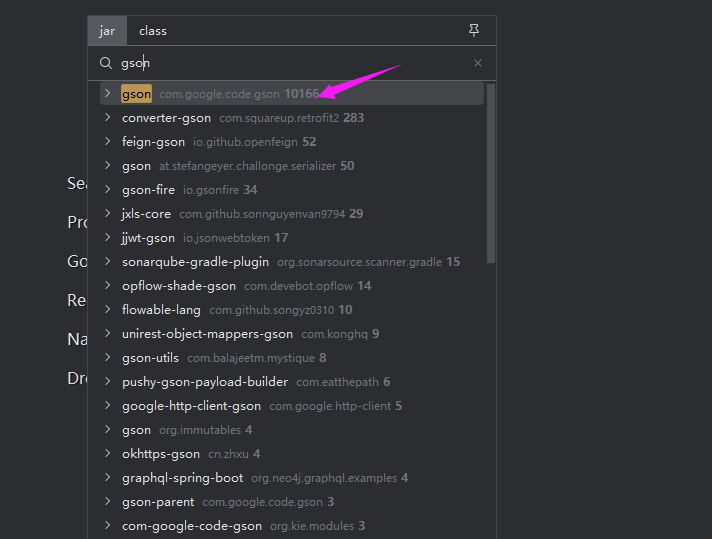The width and height of the screenshot is (712, 539).
Task: Expand the sonarqube-gradle-plugin row
Action: [108, 262]
